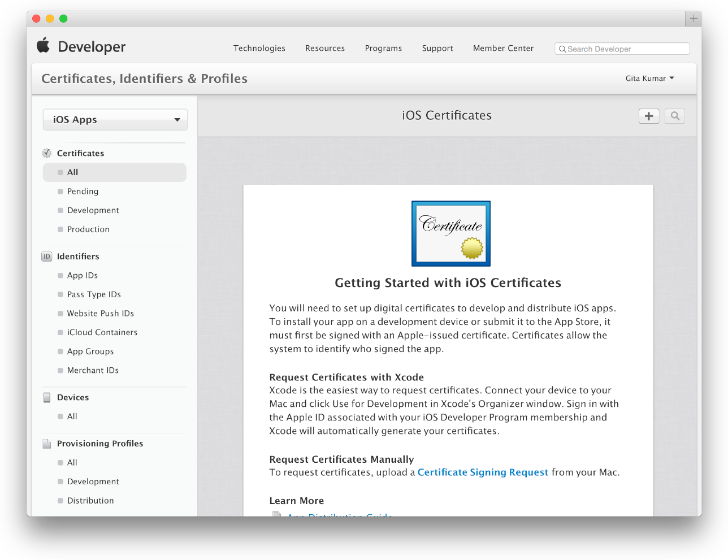The height and width of the screenshot is (560, 728).
Task: Open iCloud Containers list
Action: [x=102, y=332]
